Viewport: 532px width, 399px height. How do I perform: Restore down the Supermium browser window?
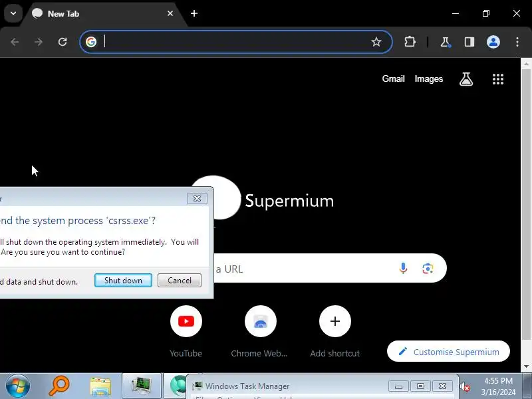(486, 13)
